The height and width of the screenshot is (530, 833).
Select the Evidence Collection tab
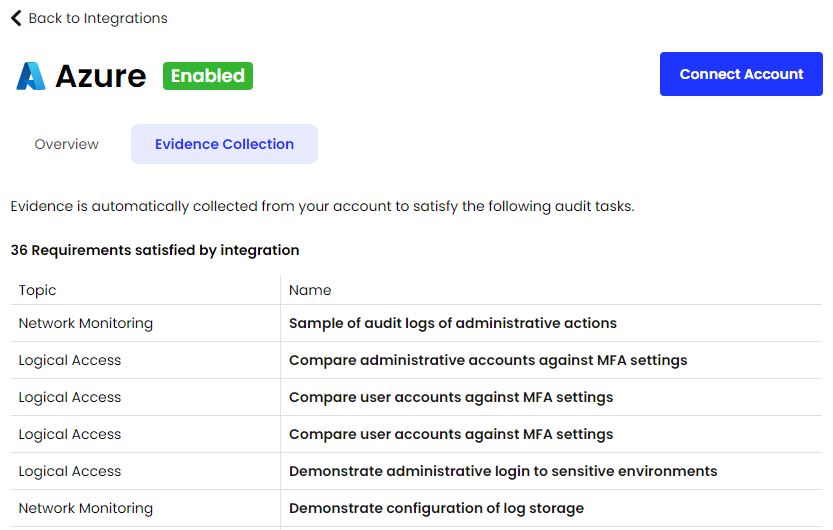point(224,144)
